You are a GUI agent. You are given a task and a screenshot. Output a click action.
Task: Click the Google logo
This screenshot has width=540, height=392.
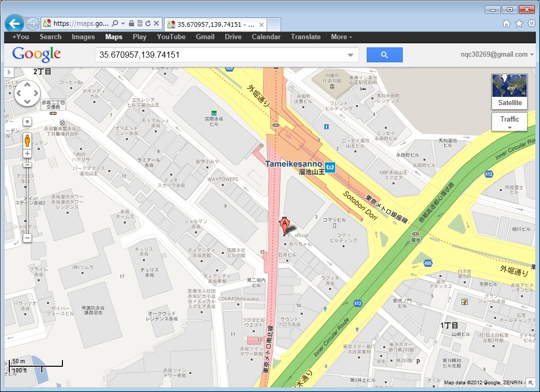[x=37, y=54]
